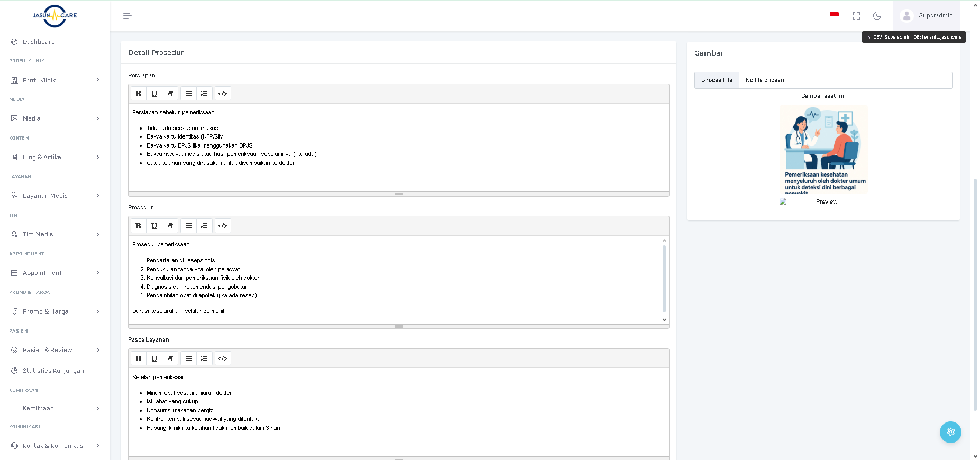Image resolution: width=980 pixels, height=460 pixels.
Task: Open the floating settings gear button
Action: click(x=950, y=432)
